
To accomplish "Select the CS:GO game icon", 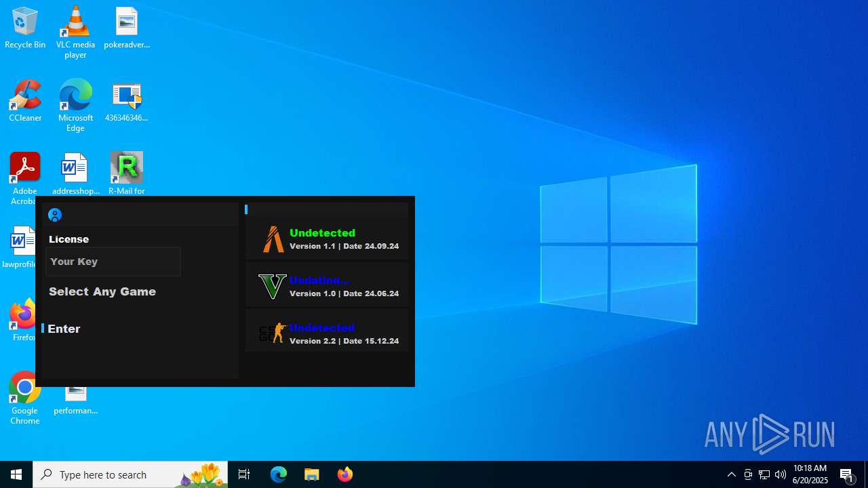I will (273, 333).
